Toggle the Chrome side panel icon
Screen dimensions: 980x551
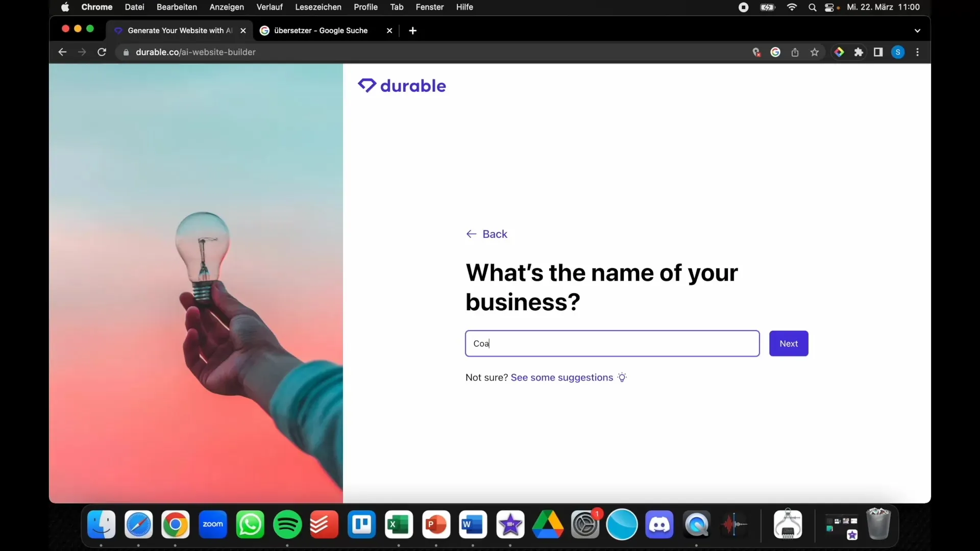878,52
